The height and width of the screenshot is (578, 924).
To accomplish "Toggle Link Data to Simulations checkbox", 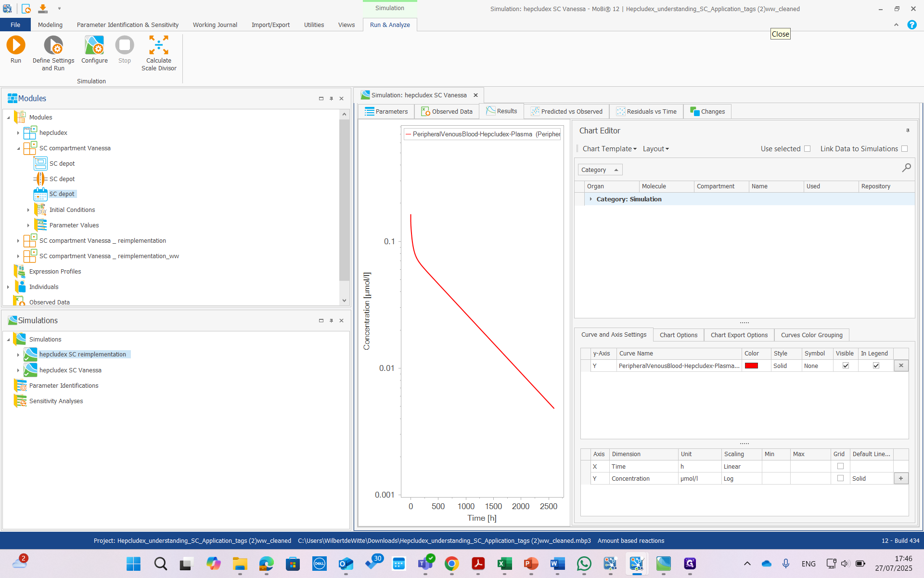I will (x=904, y=149).
